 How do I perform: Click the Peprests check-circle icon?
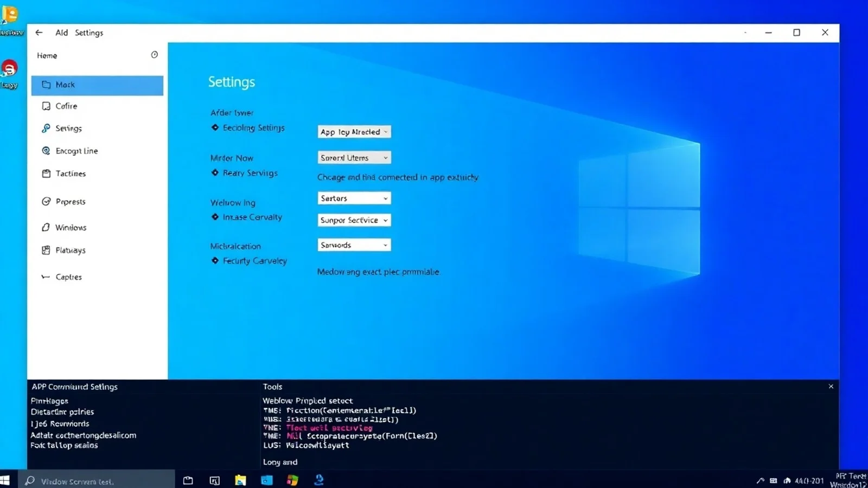[46, 202]
